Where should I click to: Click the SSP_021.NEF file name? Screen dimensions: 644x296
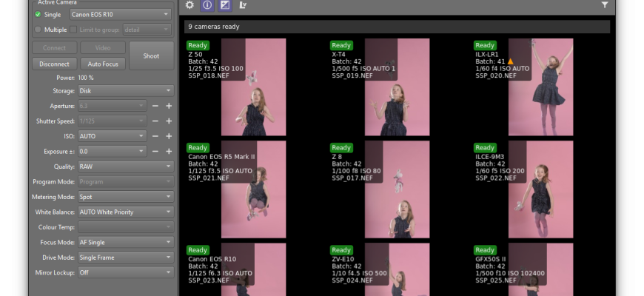[209, 178]
